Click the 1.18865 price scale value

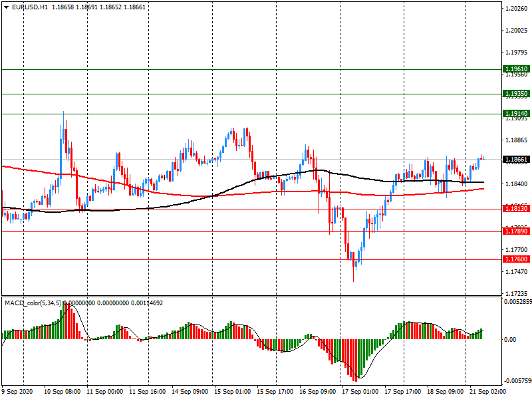(517, 140)
